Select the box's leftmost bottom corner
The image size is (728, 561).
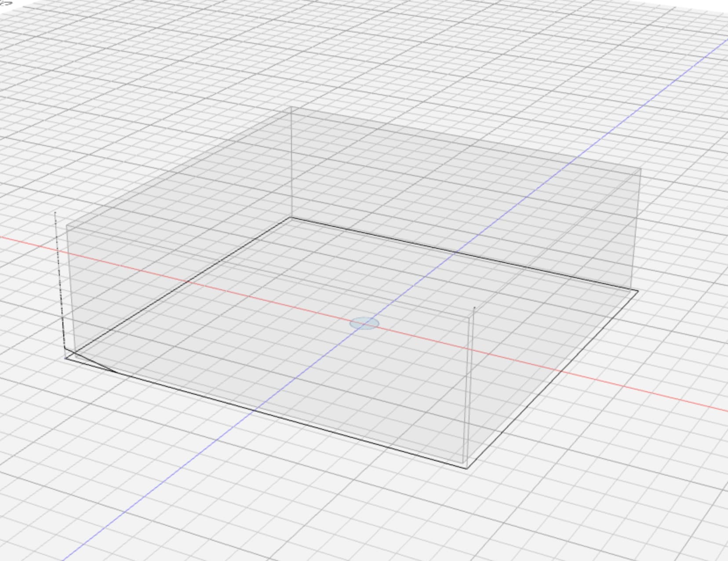[x=66, y=357]
